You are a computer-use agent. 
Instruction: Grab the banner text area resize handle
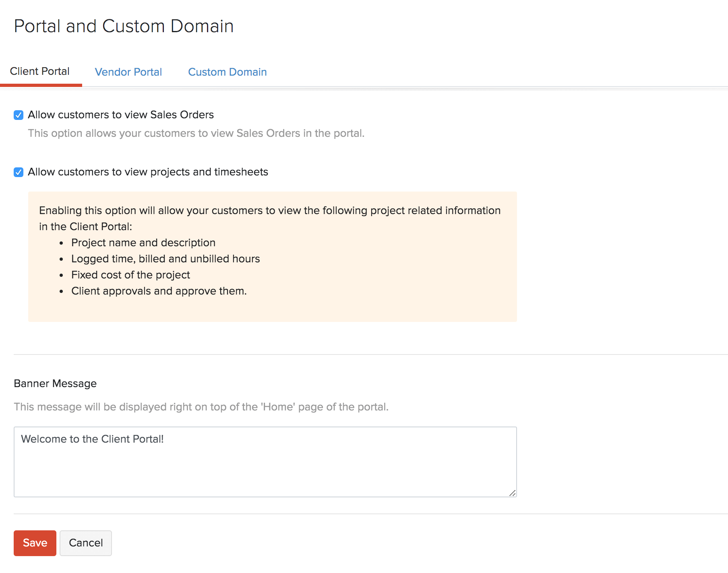pos(512,493)
